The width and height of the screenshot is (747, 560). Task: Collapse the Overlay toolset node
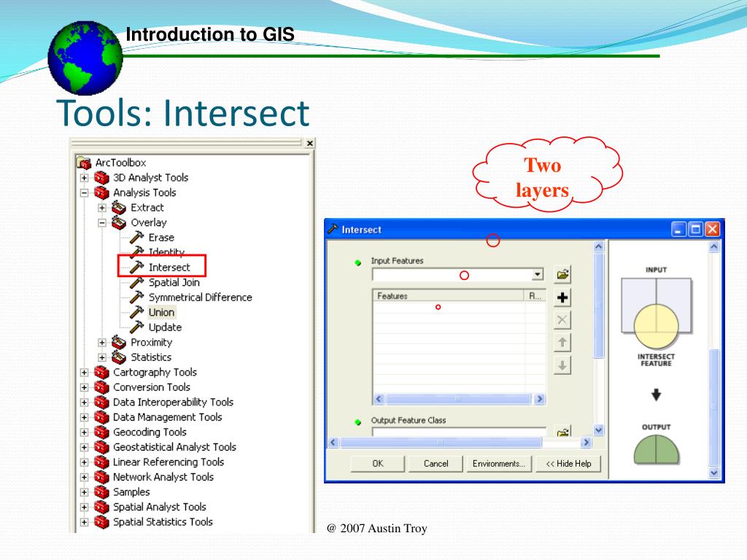[102, 223]
